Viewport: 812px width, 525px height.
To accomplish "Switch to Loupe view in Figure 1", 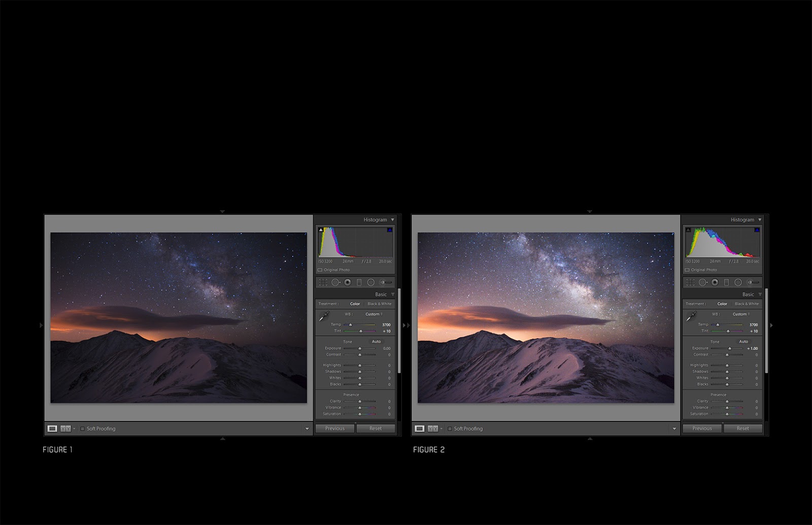I will [x=52, y=429].
